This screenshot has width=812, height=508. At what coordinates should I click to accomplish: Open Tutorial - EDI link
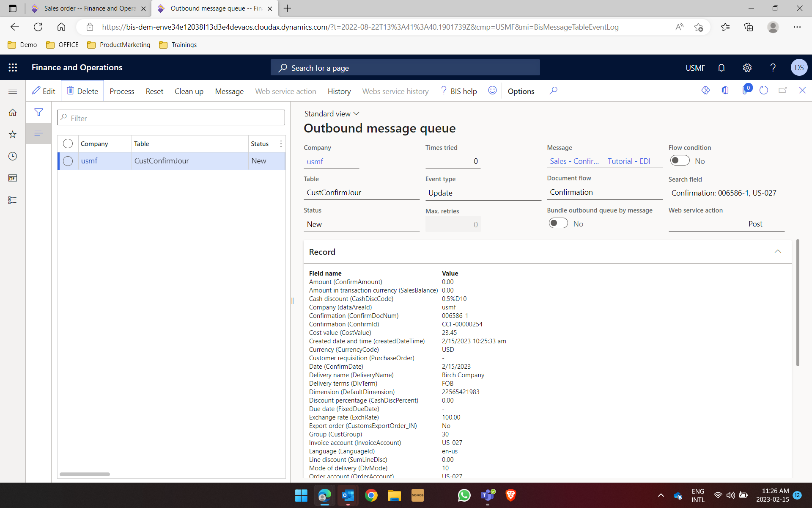(629, 161)
